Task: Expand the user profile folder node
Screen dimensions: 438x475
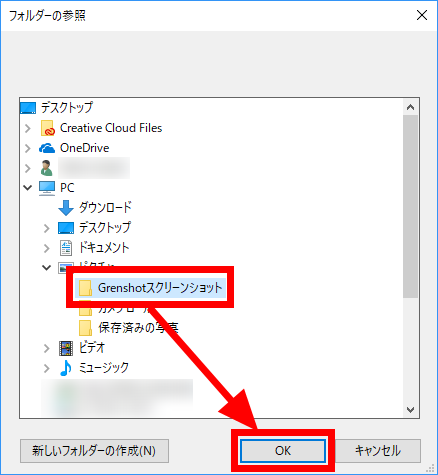Action: (x=28, y=168)
